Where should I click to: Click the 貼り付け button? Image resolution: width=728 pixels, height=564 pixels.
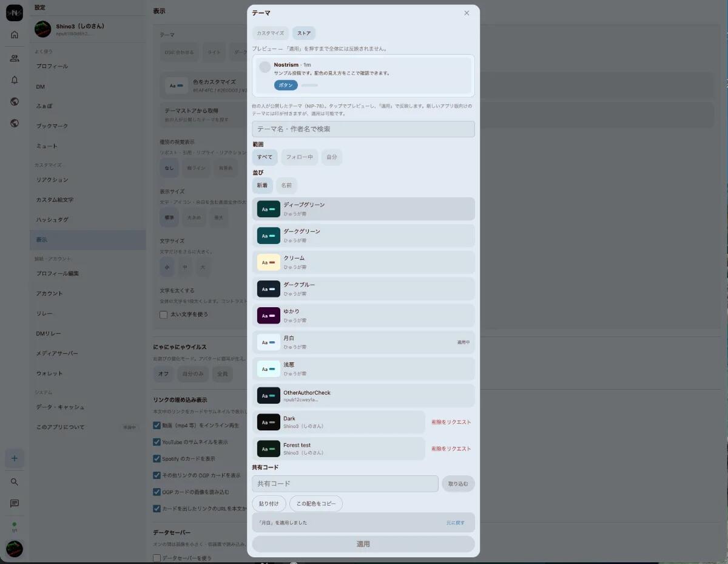[x=269, y=504]
